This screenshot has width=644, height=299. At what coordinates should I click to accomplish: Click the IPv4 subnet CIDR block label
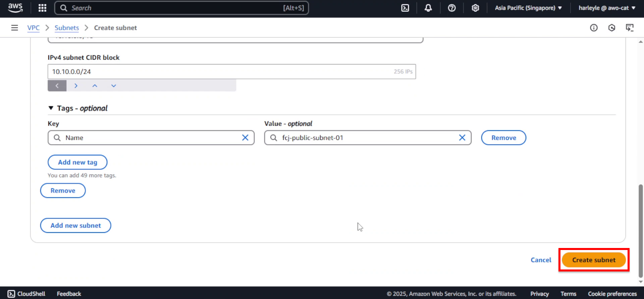click(84, 57)
